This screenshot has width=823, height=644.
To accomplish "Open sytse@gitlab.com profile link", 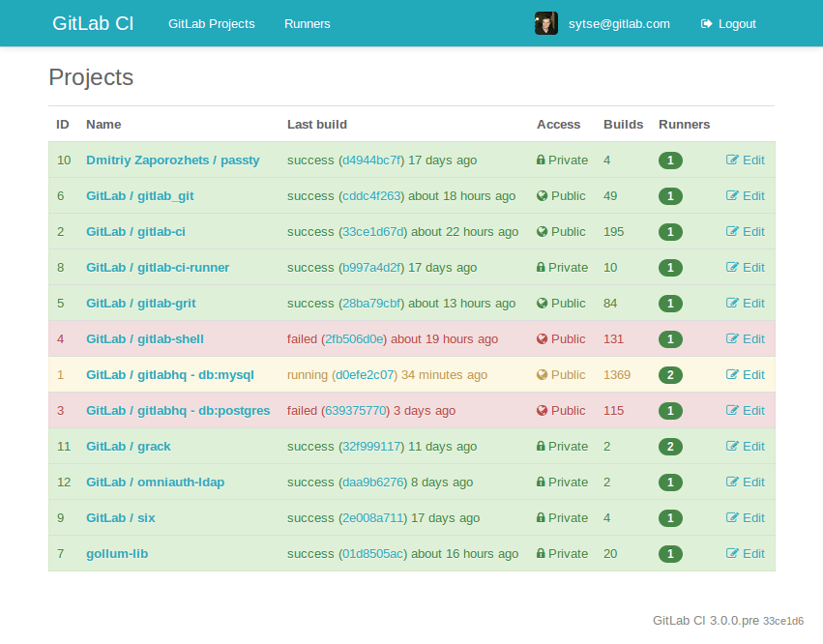I will tap(619, 23).
